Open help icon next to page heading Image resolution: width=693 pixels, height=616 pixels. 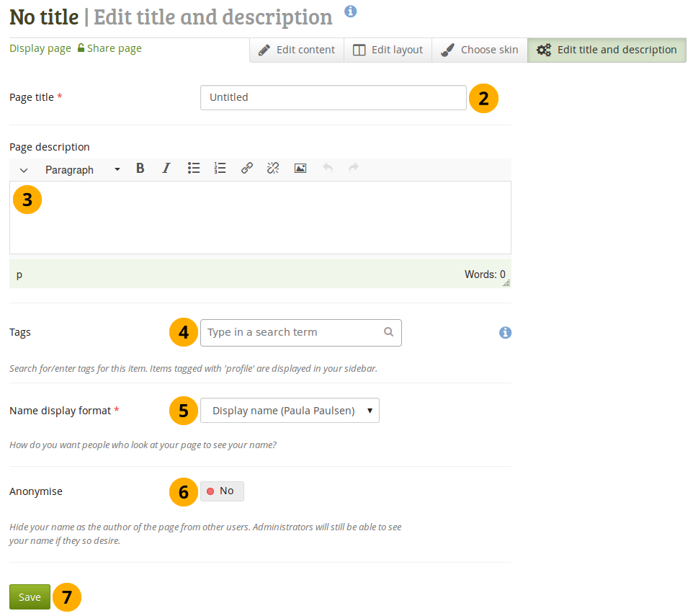click(x=351, y=11)
